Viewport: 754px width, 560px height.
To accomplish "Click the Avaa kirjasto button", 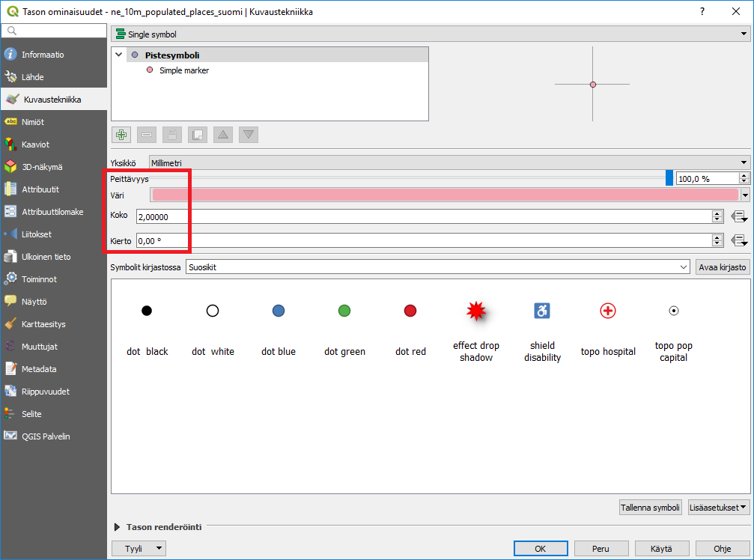I will (722, 267).
